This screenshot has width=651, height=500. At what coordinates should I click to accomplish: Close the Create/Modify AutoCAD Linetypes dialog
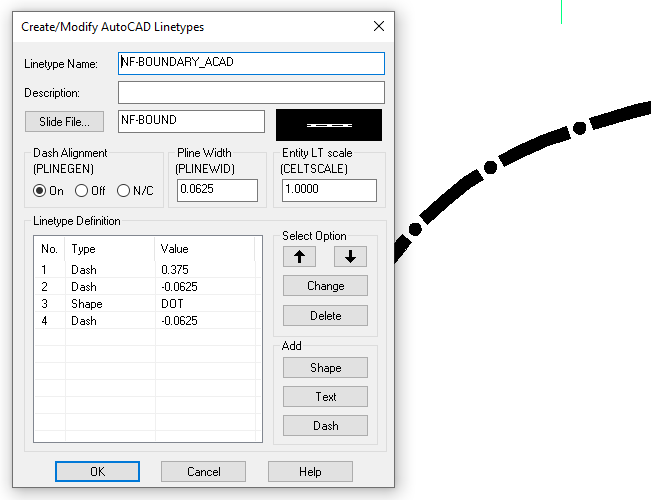coord(379,27)
